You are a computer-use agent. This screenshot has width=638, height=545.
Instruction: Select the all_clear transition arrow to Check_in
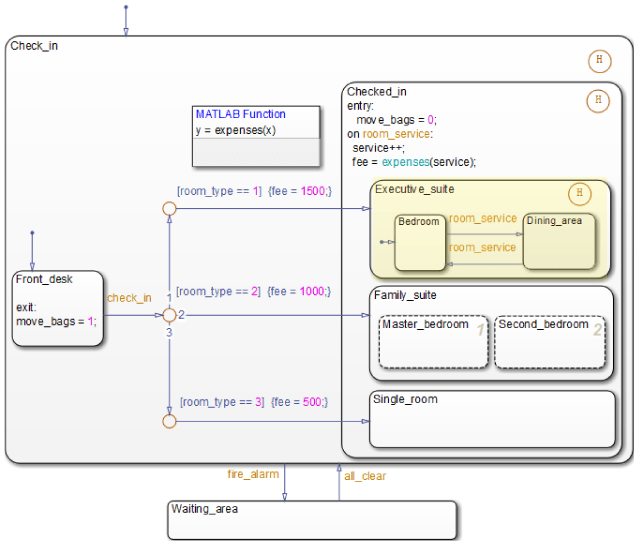coord(339,482)
